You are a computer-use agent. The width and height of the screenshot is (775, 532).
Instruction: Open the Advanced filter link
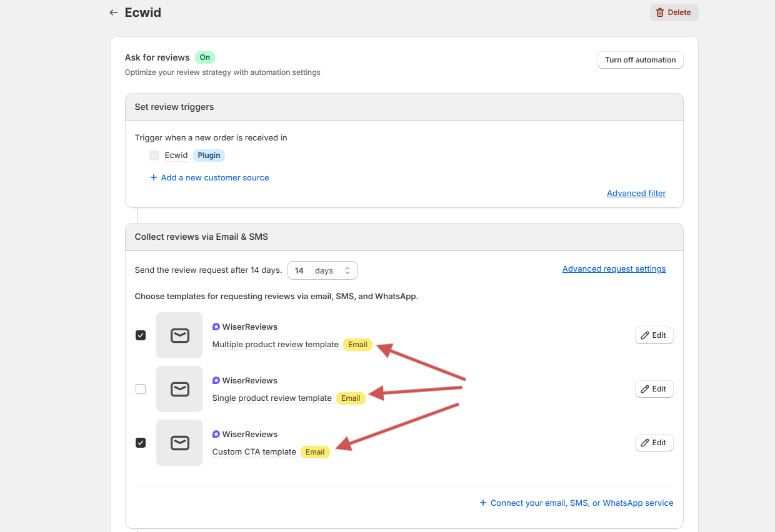point(636,194)
